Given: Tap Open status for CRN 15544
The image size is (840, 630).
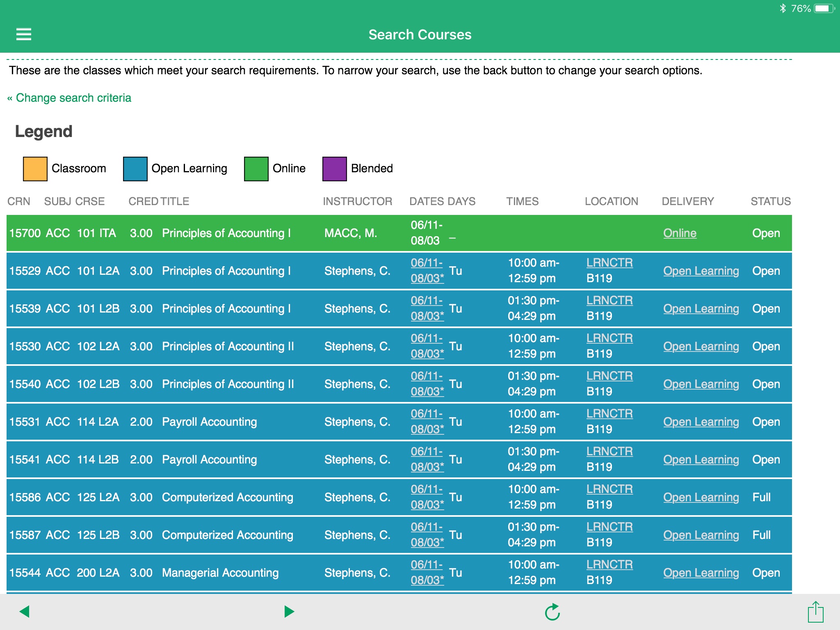Looking at the screenshot, I should click(766, 573).
